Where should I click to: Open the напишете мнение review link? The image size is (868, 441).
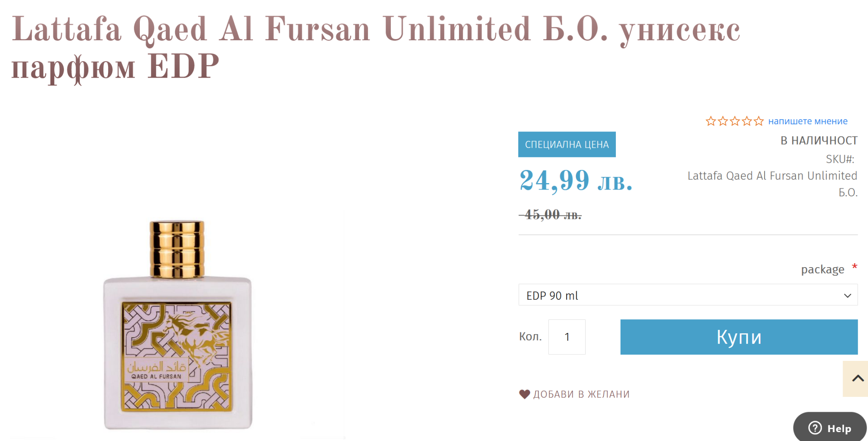[x=808, y=121]
